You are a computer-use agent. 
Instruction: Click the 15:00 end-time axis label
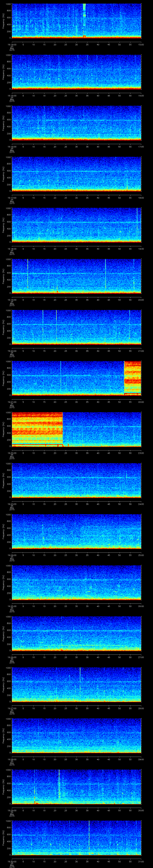[x=141, y=44]
